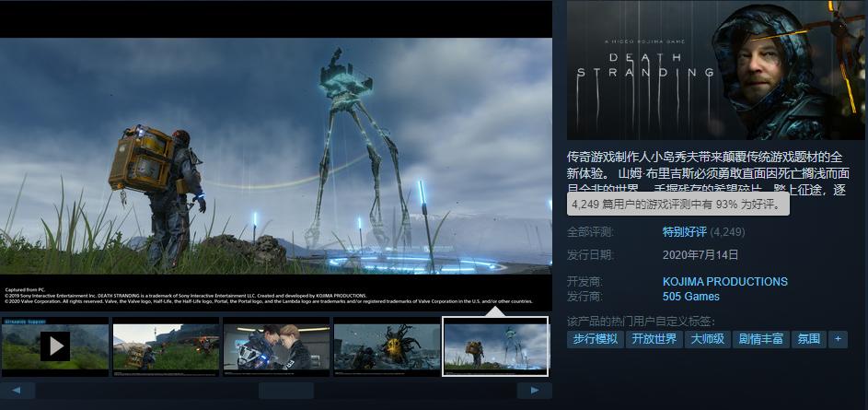This screenshot has width=868, height=410.
Task: Click the 剧情丰富 tag
Action: click(x=761, y=339)
